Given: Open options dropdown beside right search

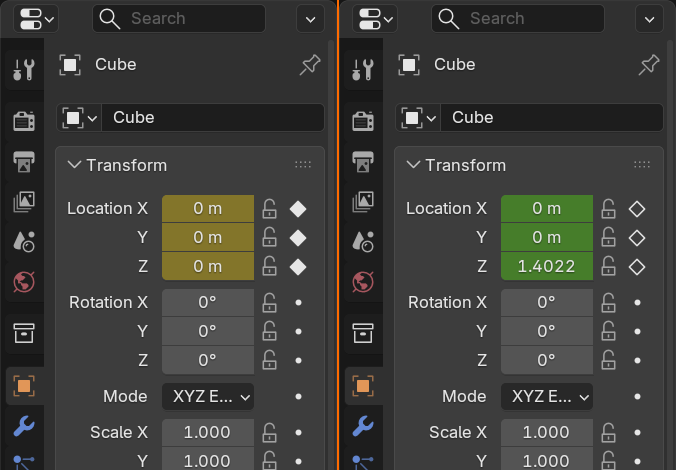Looking at the screenshot, I should 649,19.
